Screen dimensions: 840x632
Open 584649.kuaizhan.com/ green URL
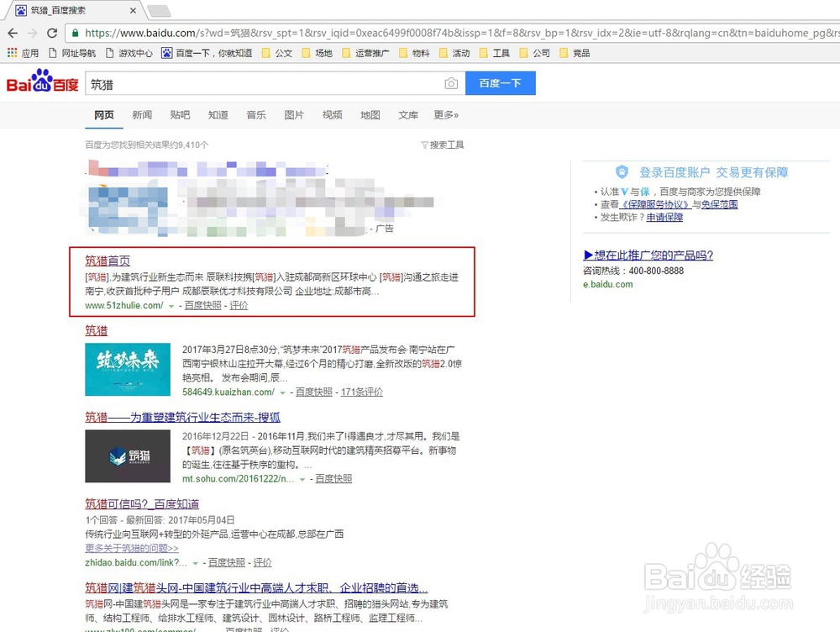[228, 392]
